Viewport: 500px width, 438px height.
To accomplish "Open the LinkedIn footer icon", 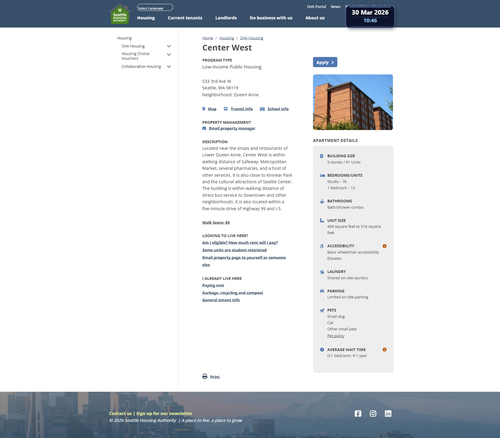I will pyautogui.click(x=388, y=414).
